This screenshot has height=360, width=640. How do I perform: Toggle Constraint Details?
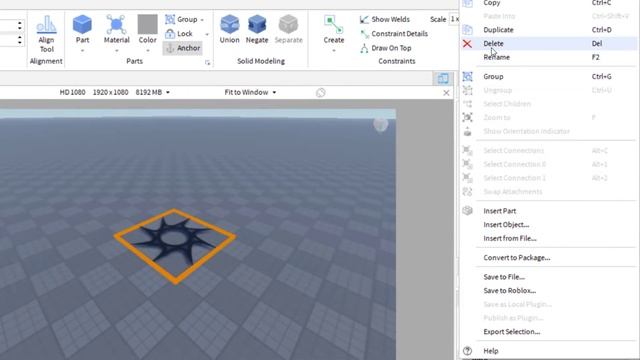394,33
